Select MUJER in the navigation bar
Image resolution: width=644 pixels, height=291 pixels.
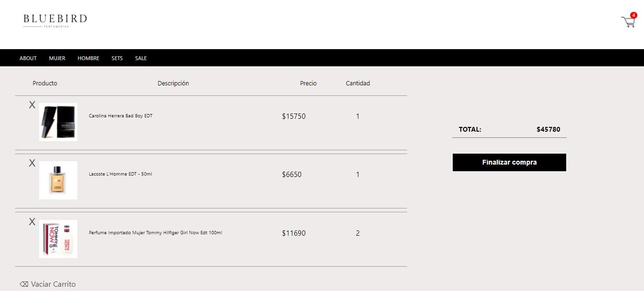(57, 58)
